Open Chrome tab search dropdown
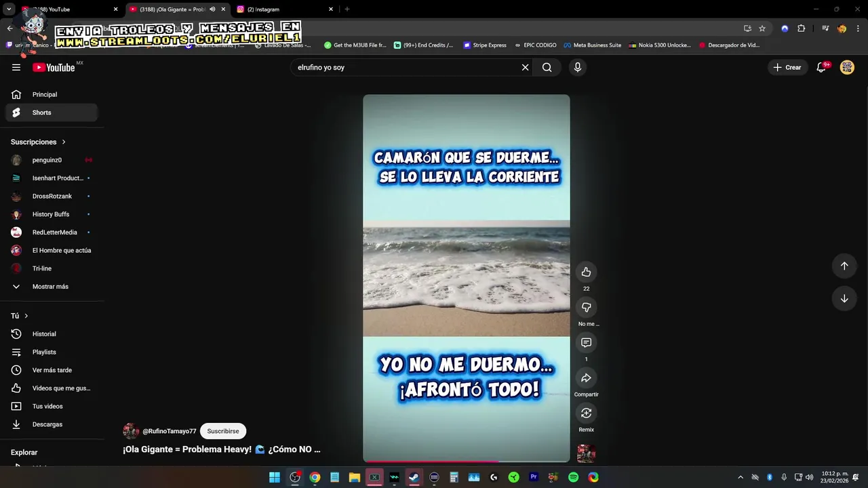868x488 pixels. point(9,9)
